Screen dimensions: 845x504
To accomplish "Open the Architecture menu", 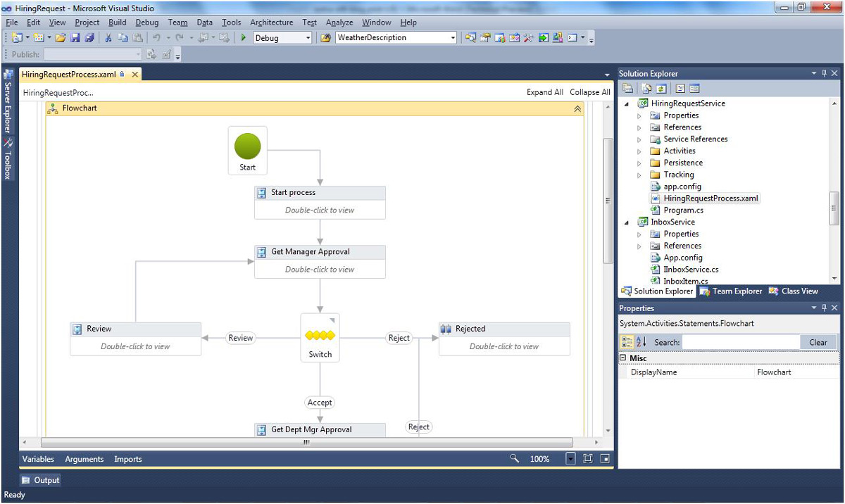I will click(x=271, y=23).
